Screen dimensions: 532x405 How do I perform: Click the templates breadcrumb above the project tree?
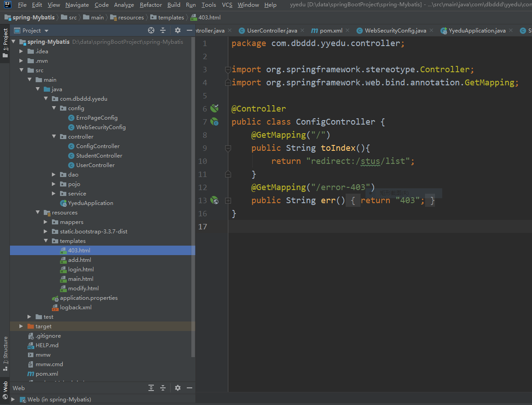(171, 17)
